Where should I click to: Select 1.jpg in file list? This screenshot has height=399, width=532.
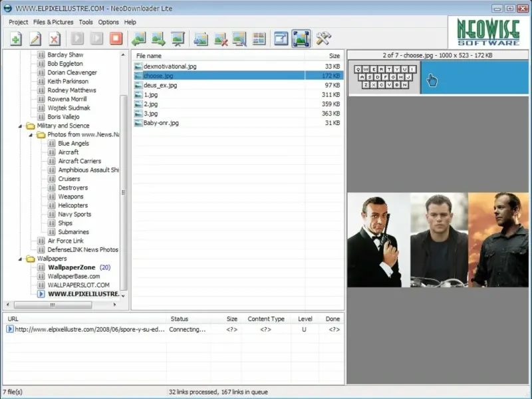pos(151,94)
